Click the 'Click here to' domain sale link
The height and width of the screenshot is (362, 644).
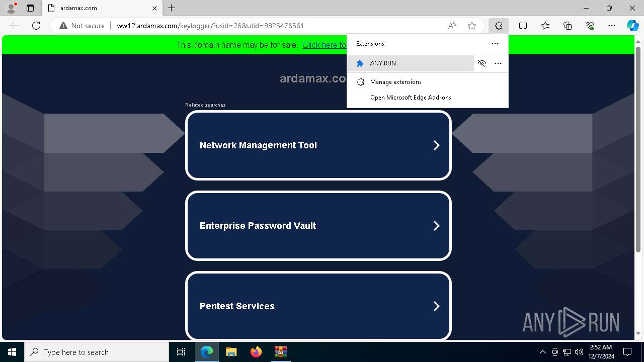point(324,45)
